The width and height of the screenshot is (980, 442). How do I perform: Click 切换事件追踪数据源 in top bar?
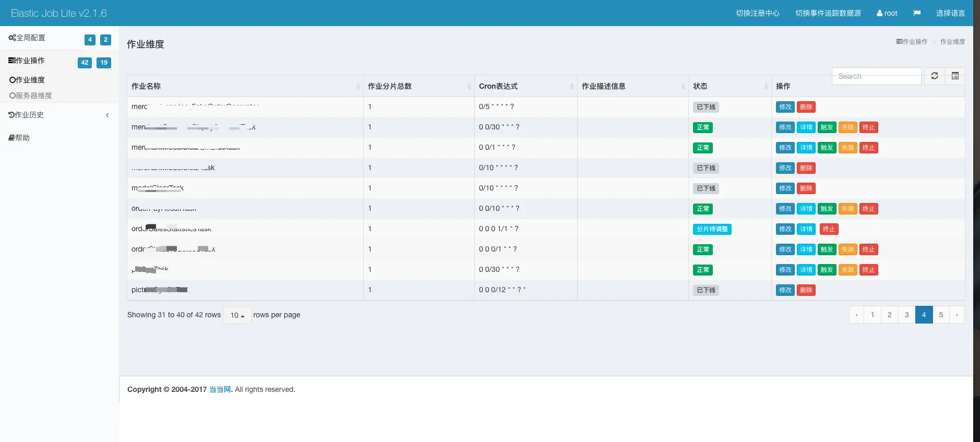click(828, 13)
